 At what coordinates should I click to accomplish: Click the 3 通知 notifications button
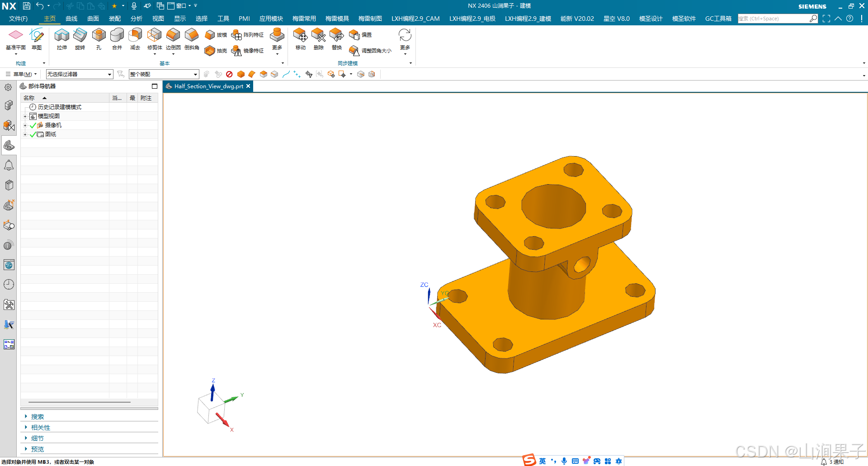click(832, 462)
